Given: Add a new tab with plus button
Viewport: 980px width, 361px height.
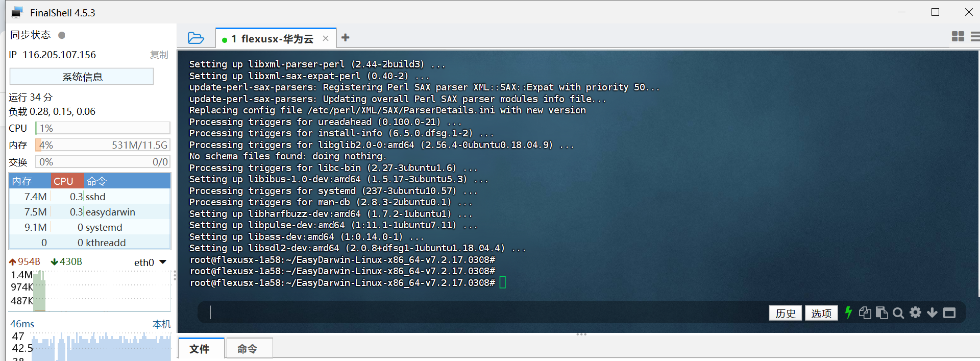Looking at the screenshot, I should pos(346,38).
